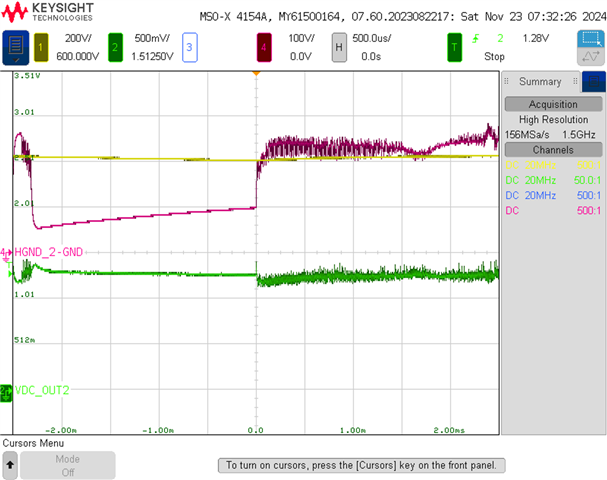607x480 pixels.
Task: Open the main menu icon at top left
Action: 15,47
